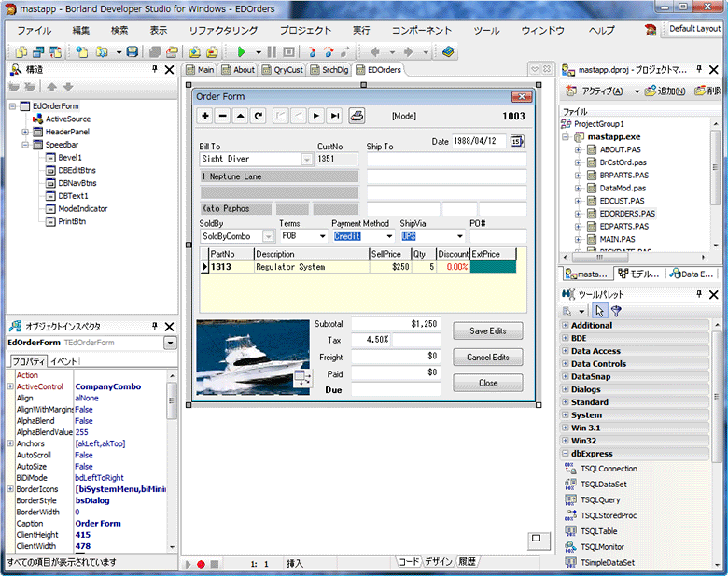Click the Save disk icon in toolbar
Image resolution: width=728 pixels, height=576 pixels.
[x=133, y=52]
